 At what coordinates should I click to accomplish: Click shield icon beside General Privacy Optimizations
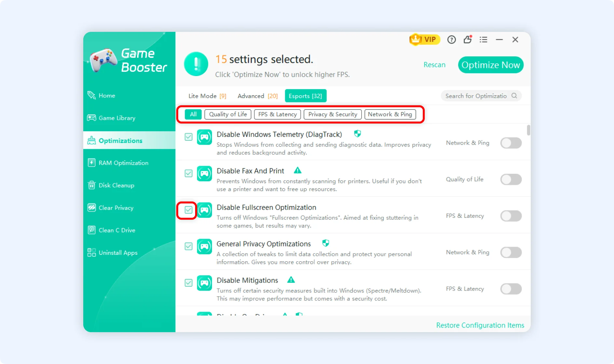click(326, 243)
